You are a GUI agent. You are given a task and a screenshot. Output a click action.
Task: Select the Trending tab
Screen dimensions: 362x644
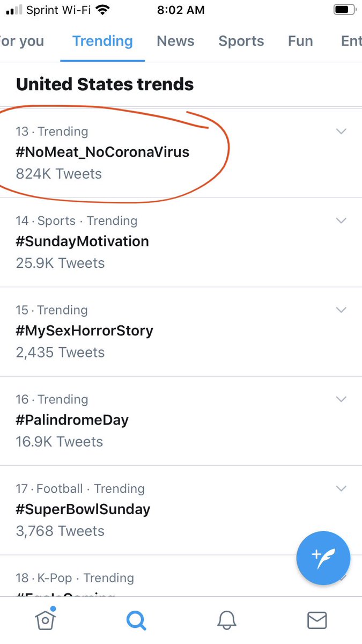(x=102, y=41)
